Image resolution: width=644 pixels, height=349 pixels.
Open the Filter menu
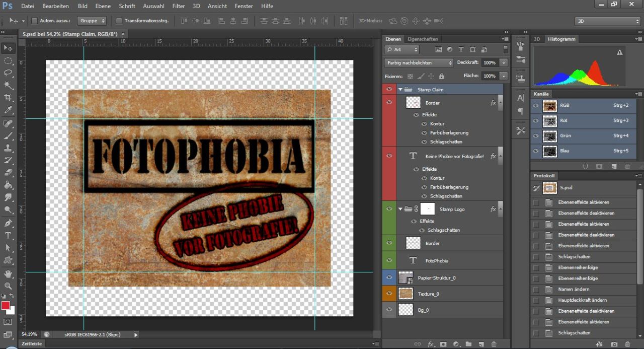coord(178,6)
